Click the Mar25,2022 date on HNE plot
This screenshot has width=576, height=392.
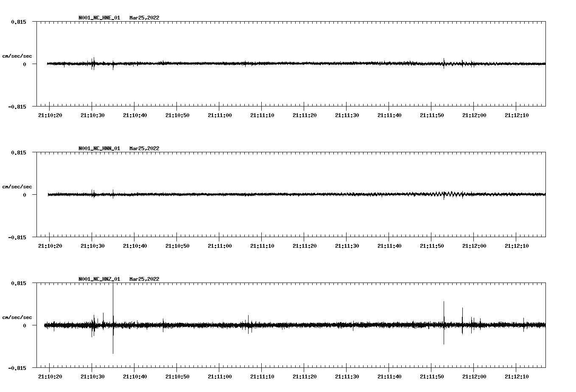[144, 18]
